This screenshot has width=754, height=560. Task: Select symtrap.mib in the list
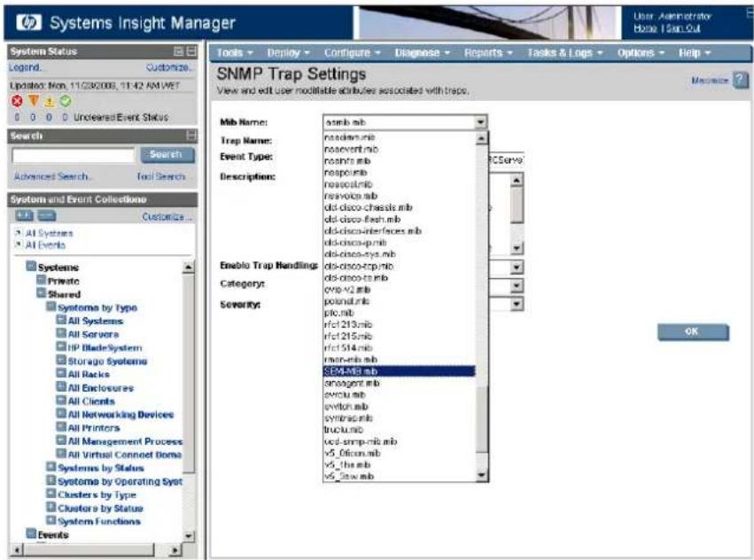399,417
